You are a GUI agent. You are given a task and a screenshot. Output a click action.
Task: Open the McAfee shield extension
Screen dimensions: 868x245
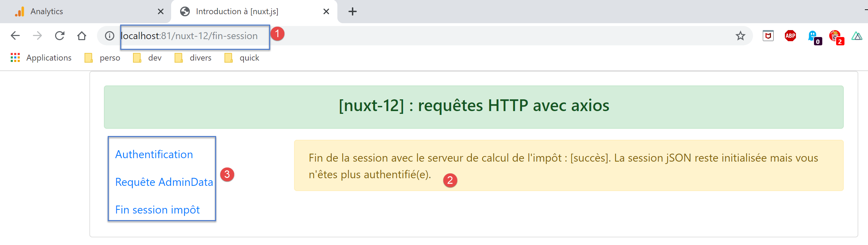768,36
